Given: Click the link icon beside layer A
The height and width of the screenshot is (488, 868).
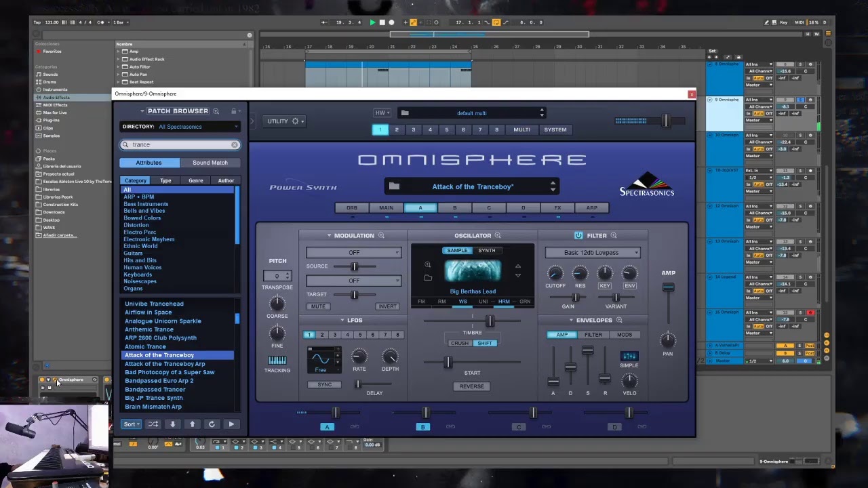Looking at the screenshot, I should [354, 426].
